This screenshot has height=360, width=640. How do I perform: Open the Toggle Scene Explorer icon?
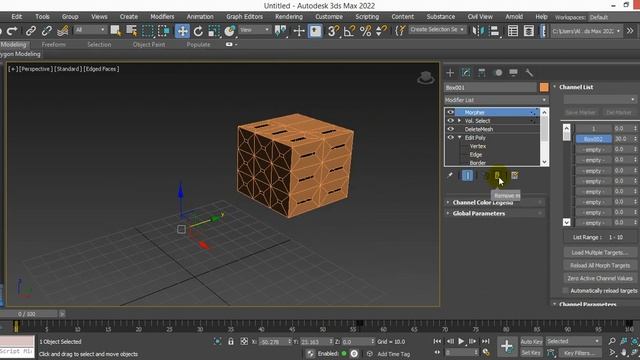click(x=513, y=31)
